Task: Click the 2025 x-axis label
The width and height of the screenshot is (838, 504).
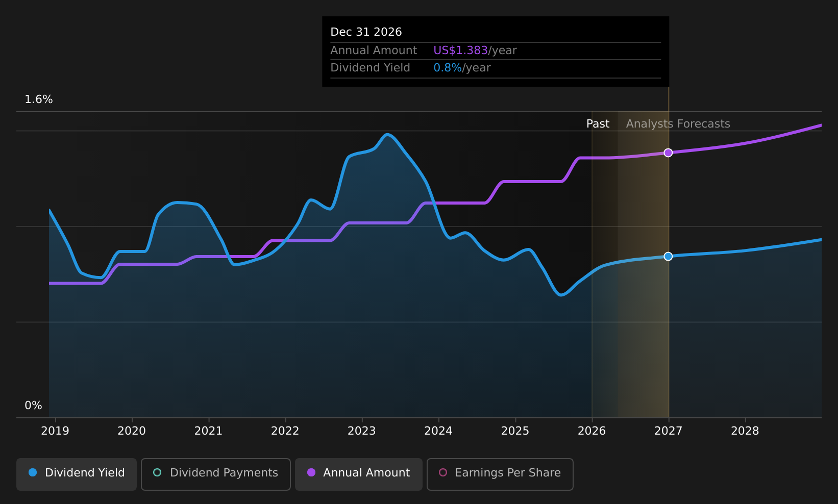Action: pyautogui.click(x=515, y=431)
